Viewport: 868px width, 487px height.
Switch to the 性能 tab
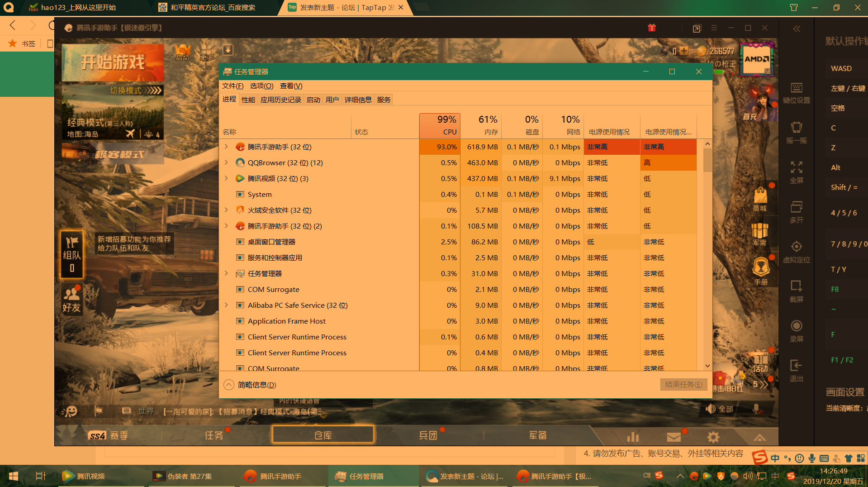pos(248,100)
